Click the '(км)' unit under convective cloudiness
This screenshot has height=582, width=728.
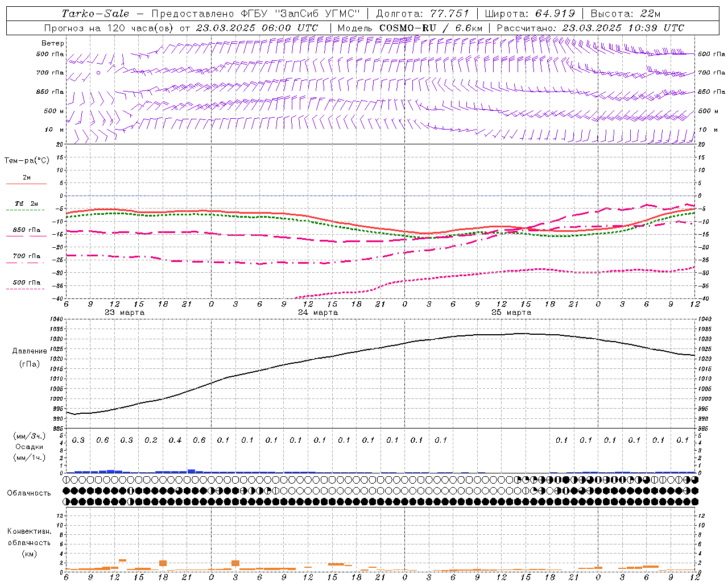pyautogui.click(x=29, y=554)
